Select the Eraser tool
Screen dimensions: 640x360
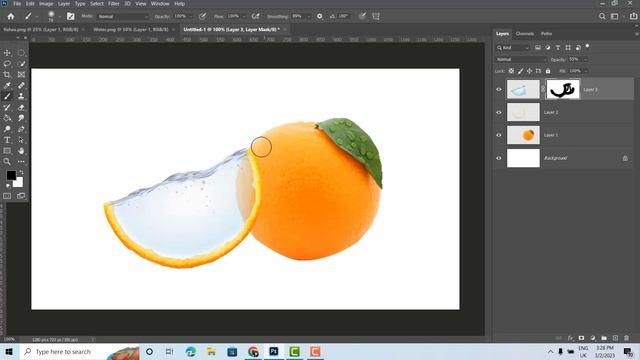pyautogui.click(x=21, y=107)
